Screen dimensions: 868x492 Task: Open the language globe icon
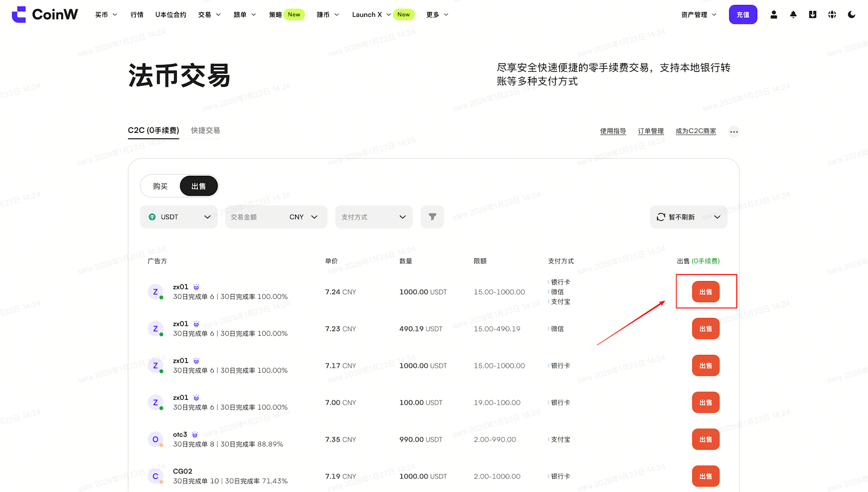(832, 15)
